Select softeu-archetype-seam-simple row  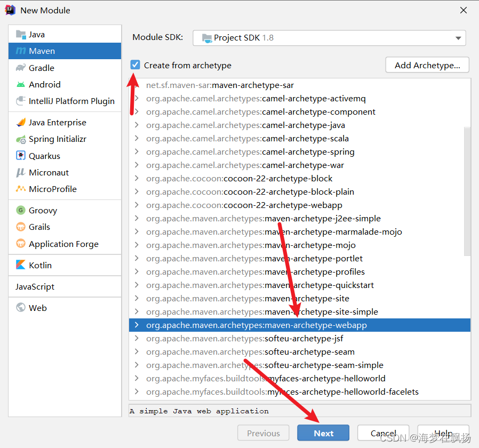point(300,365)
